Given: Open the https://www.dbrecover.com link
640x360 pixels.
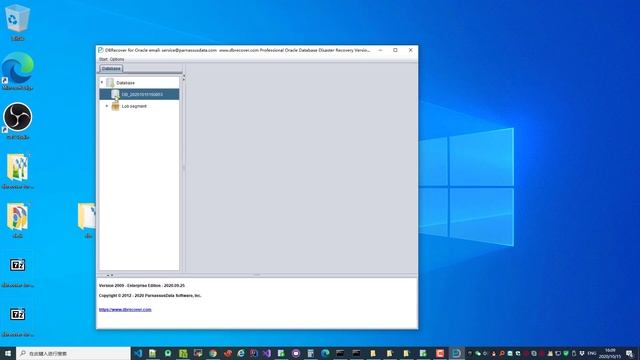Looking at the screenshot, I should click(x=125, y=309).
